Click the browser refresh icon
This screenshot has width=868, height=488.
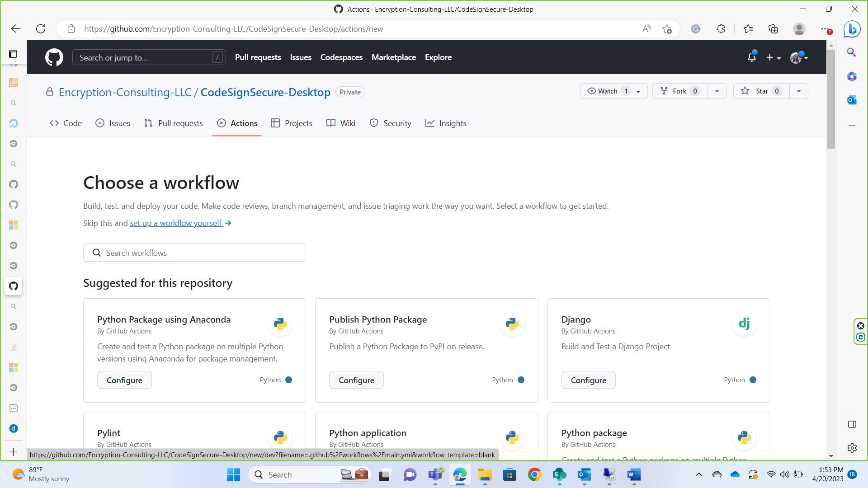[41, 29]
